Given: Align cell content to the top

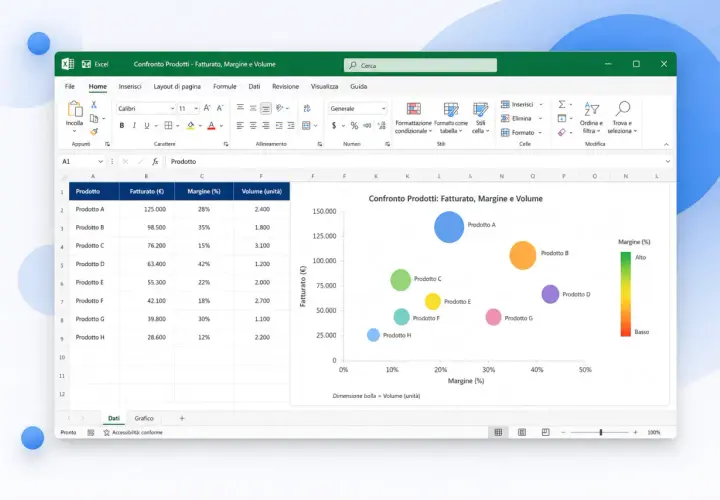Looking at the screenshot, I should (240, 108).
